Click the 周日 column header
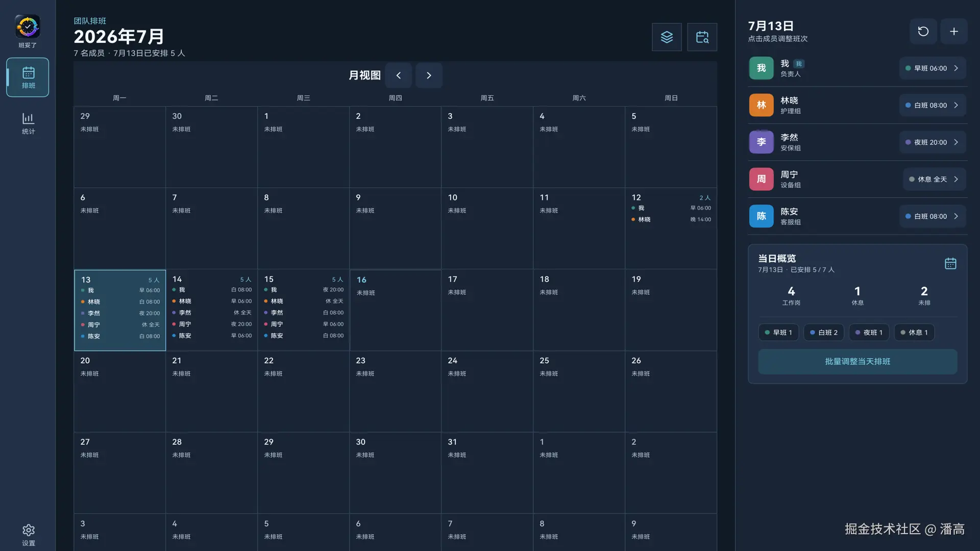 click(x=671, y=98)
